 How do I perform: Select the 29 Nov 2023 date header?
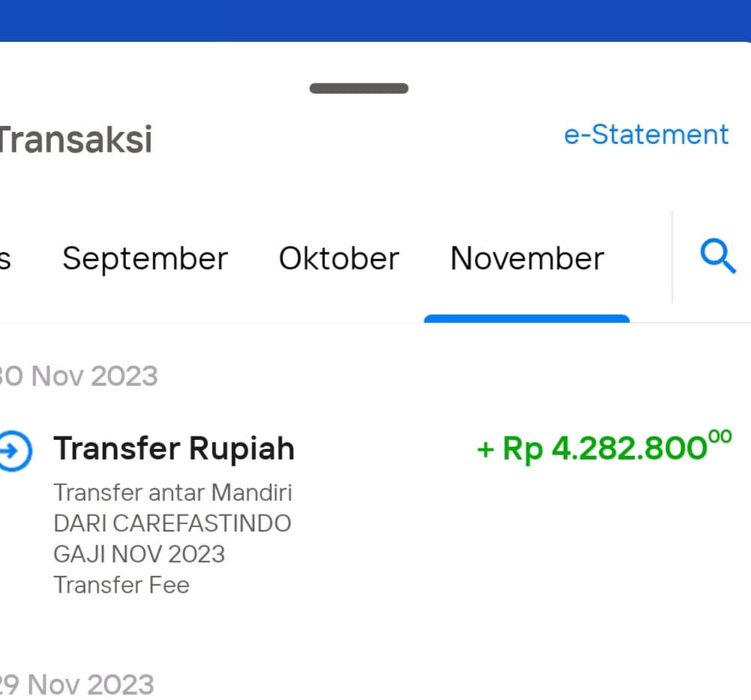tap(77, 685)
